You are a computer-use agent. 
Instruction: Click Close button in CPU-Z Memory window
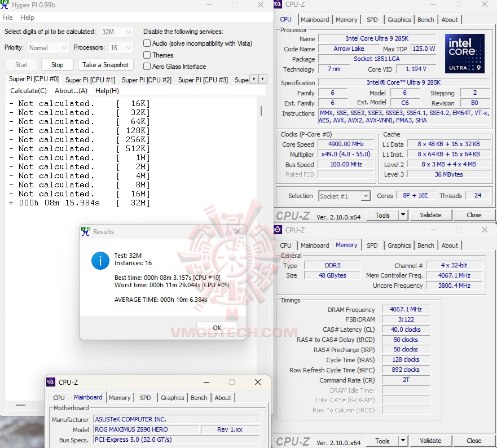pyautogui.click(x=474, y=441)
